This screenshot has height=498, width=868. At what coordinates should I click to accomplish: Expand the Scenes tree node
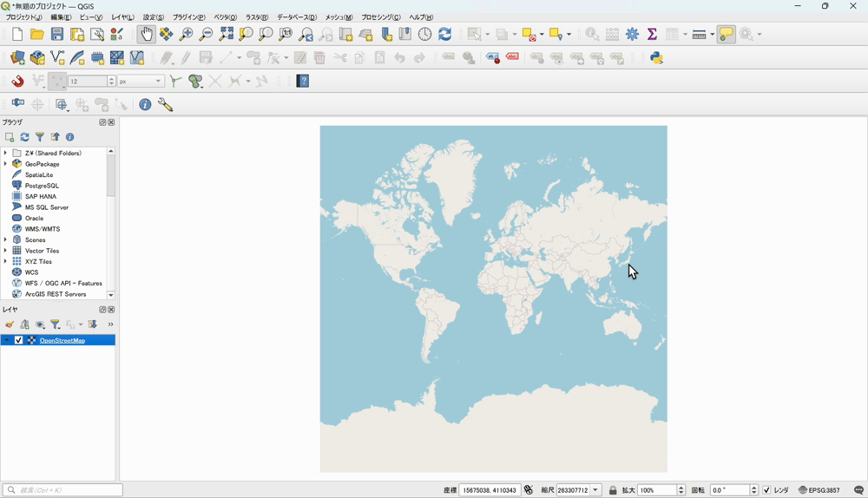pyautogui.click(x=5, y=239)
